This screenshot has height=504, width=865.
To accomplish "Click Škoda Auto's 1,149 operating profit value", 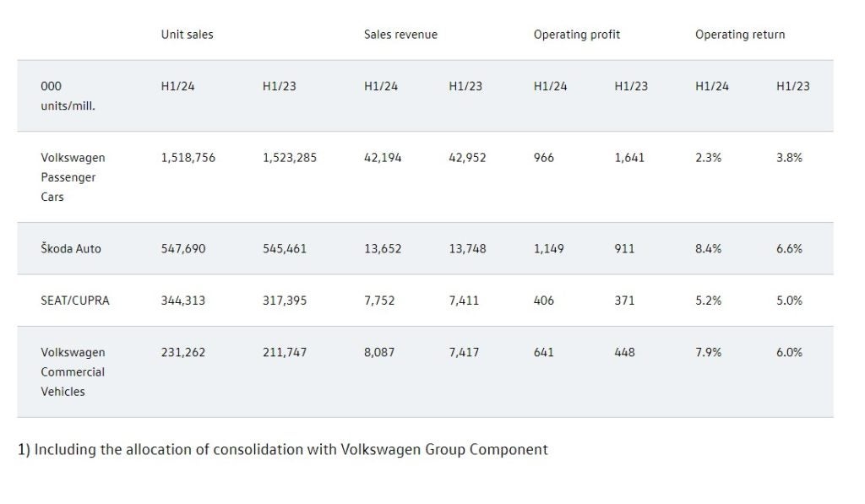I will [548, 249].
